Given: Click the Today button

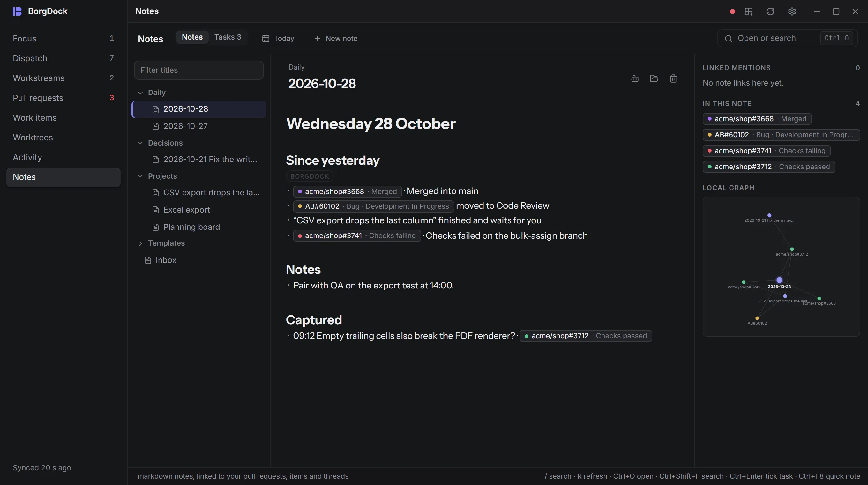Looking at the screenshot, I should 278,38.
